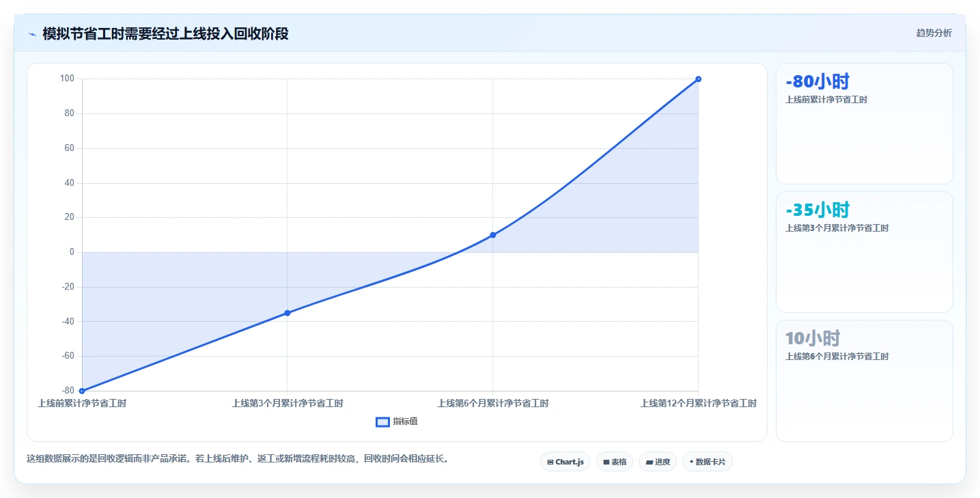
Task: Click the data point at 10 on the line
Action: click(x=492, y=235)
